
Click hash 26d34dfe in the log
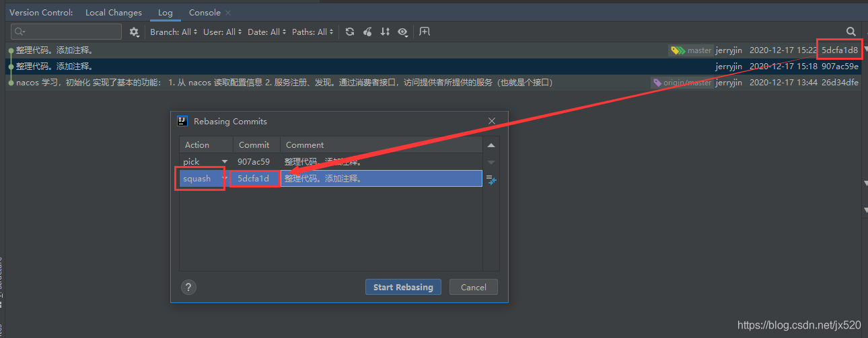coord(840,83)
